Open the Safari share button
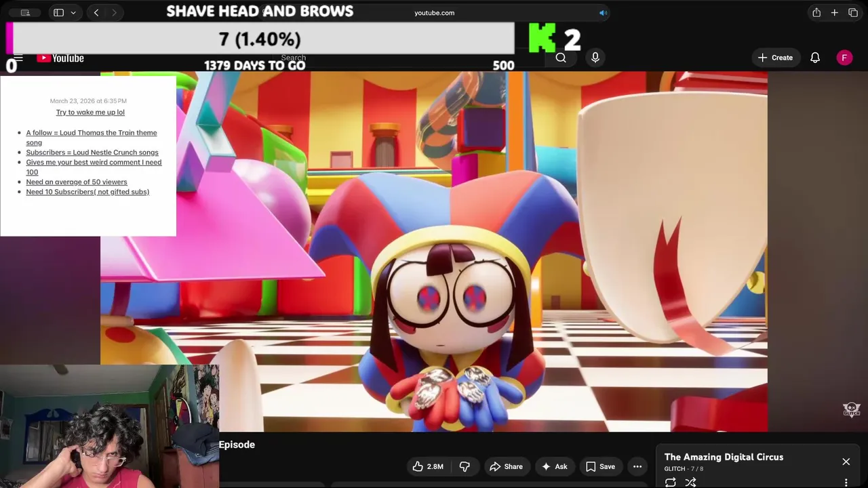The width and height of the screenshot is (868, 488). (816, 13)
